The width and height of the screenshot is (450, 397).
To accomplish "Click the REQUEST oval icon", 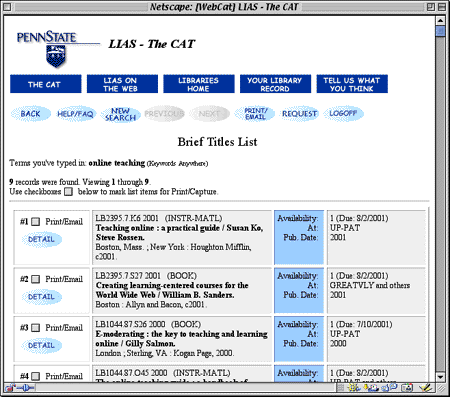I will 299,114.
